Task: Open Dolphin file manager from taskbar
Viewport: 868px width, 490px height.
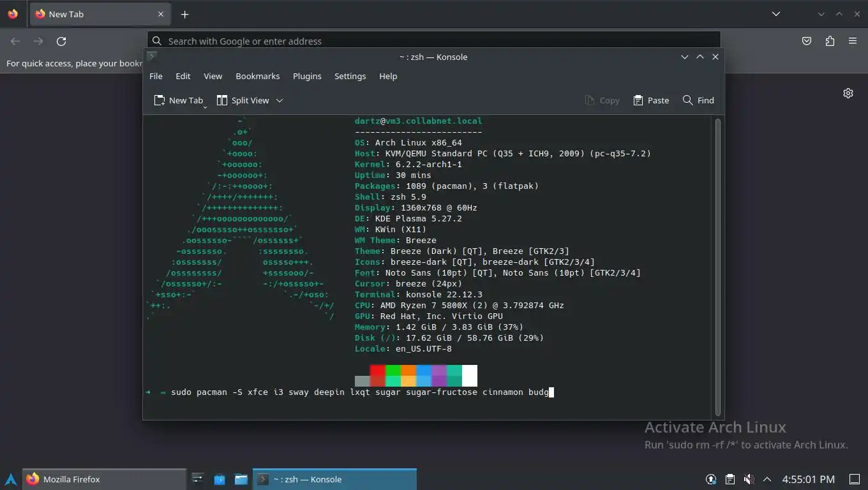Action: 241,479
